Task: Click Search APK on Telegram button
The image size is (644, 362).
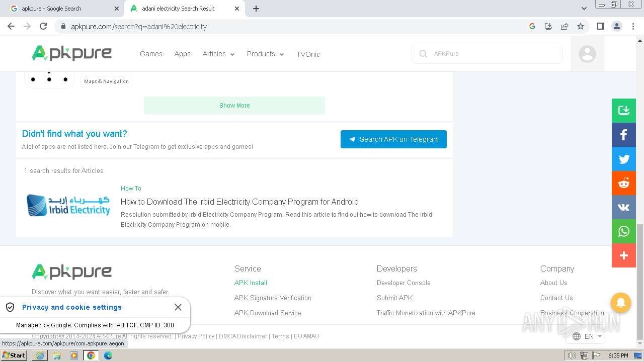Action: [x=393, y=139]
